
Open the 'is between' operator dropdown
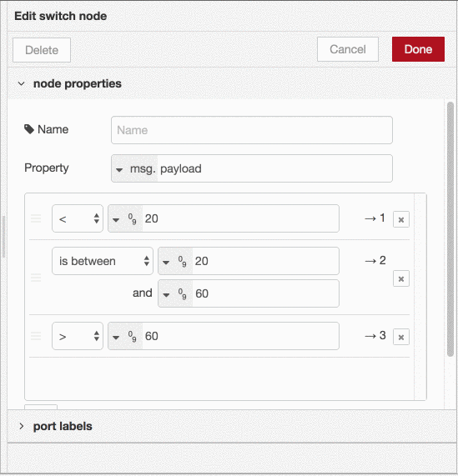103,261
